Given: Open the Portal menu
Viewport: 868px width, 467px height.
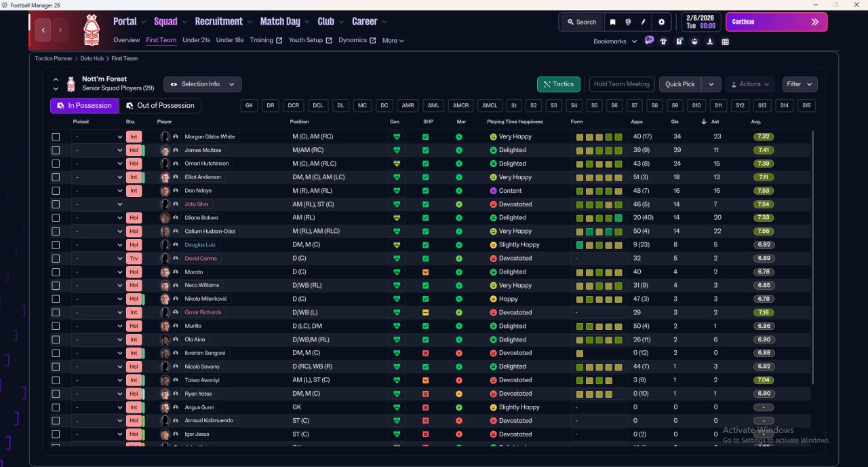Looking at the screenshot, I should click(x=128, y=22).
